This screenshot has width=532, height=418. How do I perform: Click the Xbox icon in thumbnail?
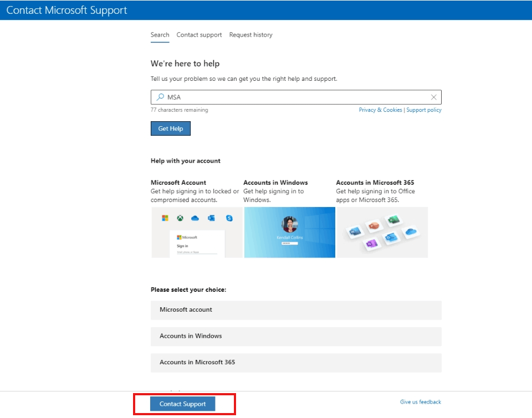point(180,218)
